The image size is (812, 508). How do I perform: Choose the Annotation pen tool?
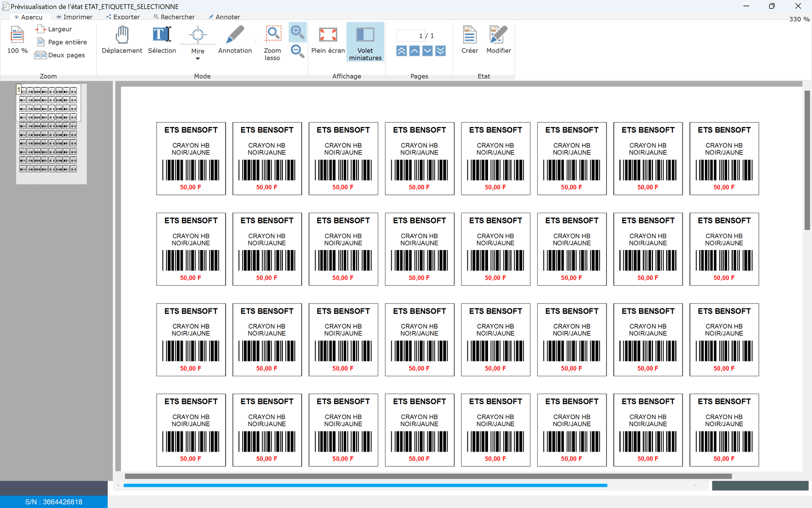(x=235, y=40)
